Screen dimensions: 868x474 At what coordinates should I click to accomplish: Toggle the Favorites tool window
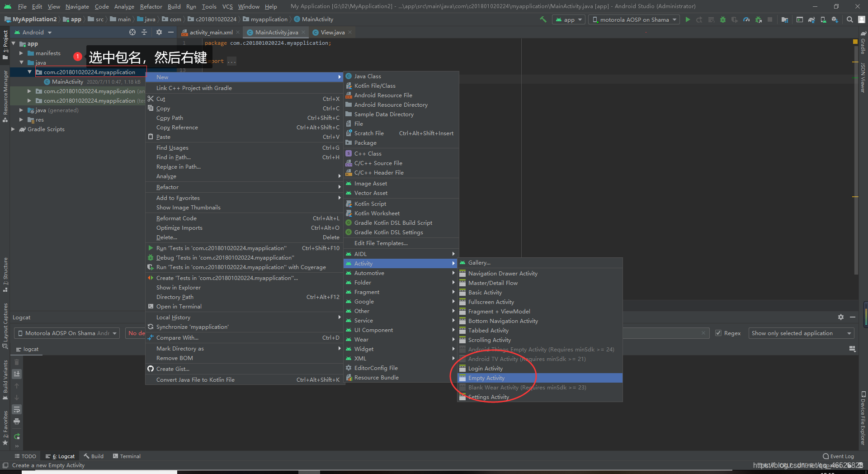5,427
